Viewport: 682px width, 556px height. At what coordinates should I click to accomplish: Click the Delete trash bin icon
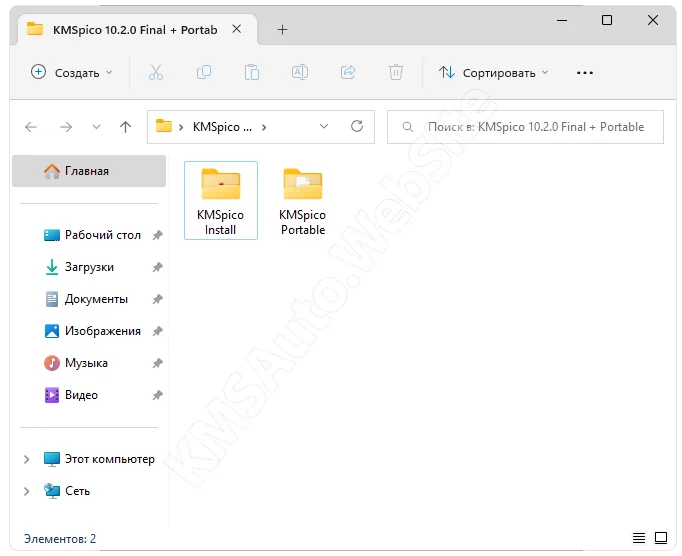[x=396, y=72]
